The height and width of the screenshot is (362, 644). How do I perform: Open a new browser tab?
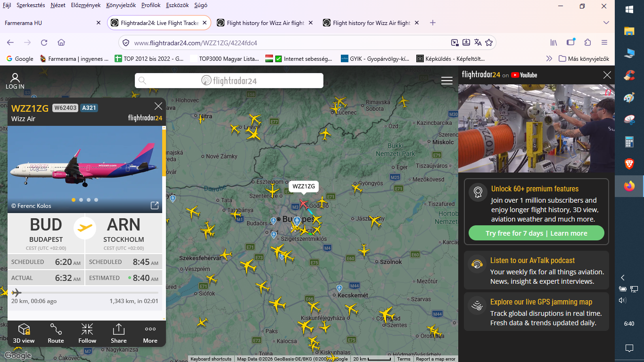pos(433,23)
